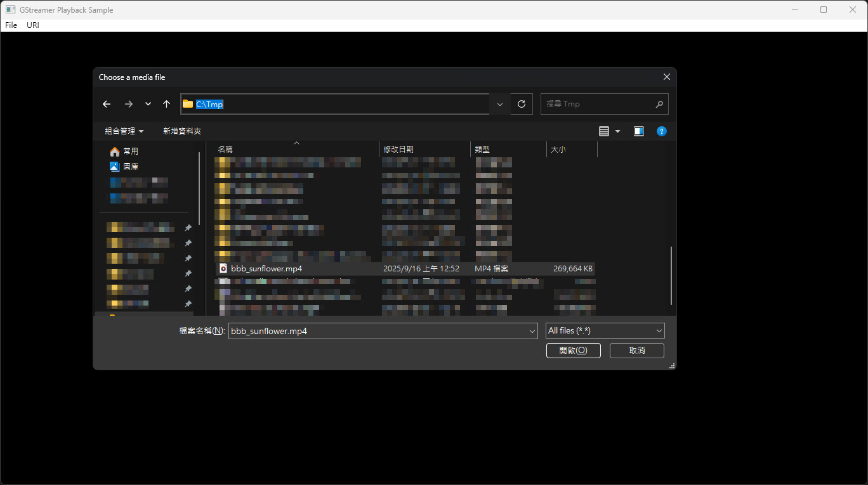Click the back navigation arrow

[107, 104]
